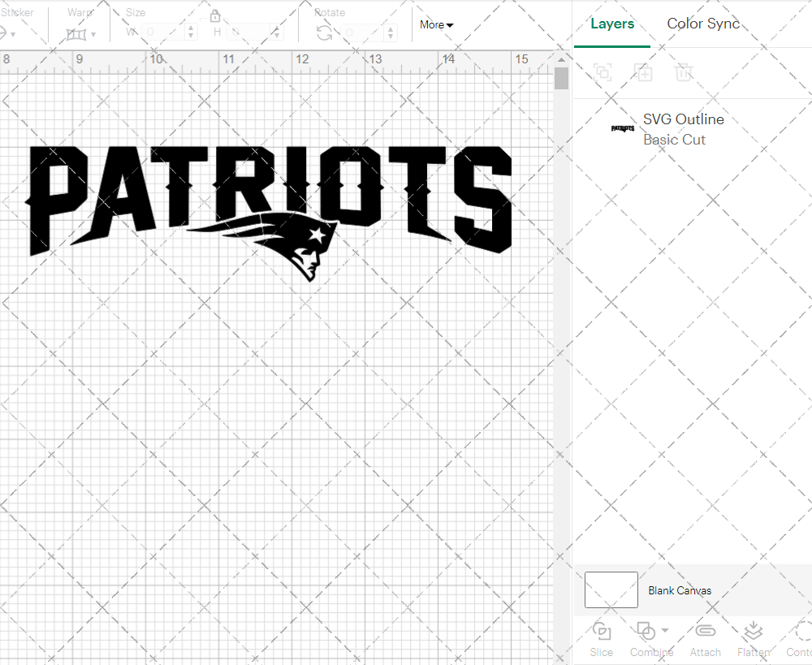The image size is (812, 665).
Task: Select the SVG Outline layer
Action: pyautogui.click(x=682, y=129)
